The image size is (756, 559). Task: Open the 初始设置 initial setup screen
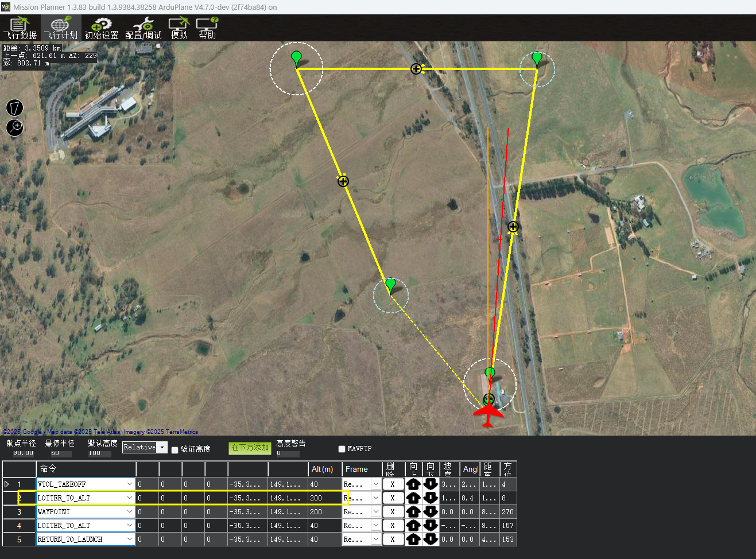102,28
